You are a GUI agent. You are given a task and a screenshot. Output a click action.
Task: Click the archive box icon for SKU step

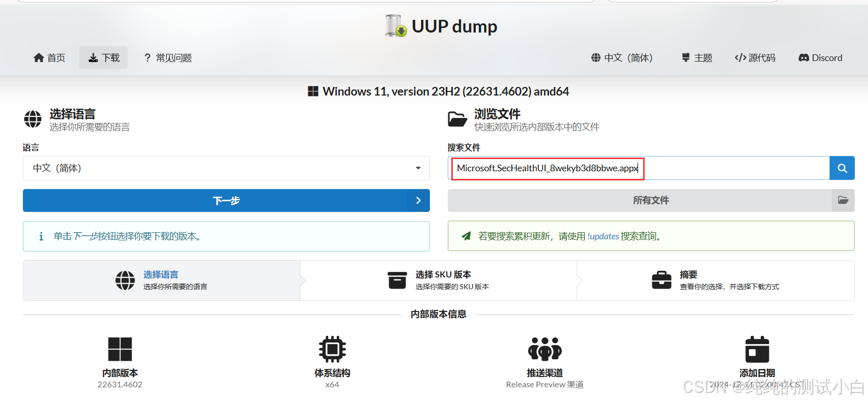(x=397, y=281)
